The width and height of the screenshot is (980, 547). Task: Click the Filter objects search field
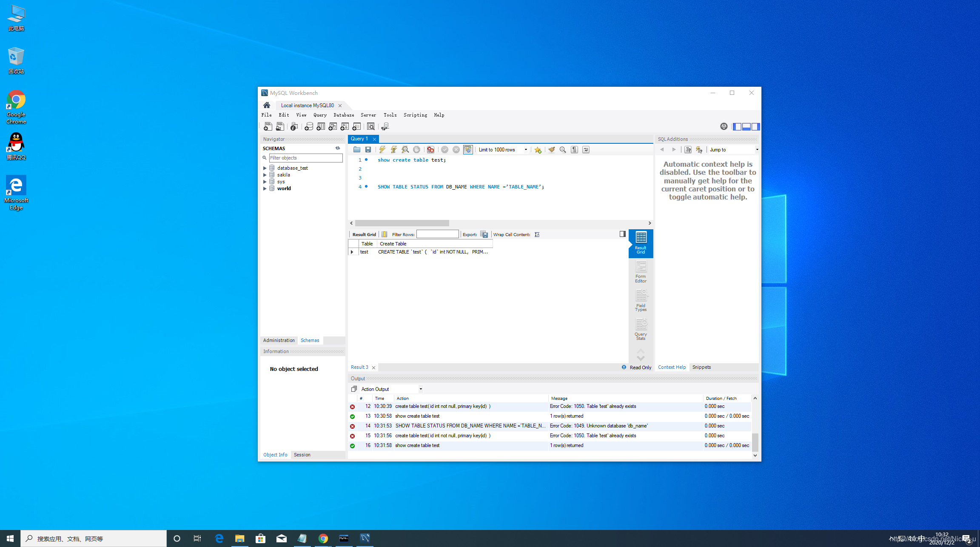pos(305,158)
